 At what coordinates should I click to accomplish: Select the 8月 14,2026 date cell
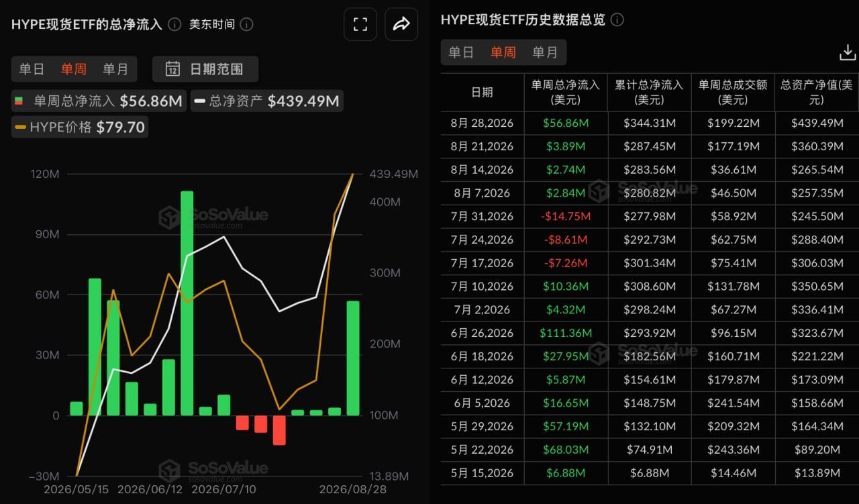[x=482, y=170]
